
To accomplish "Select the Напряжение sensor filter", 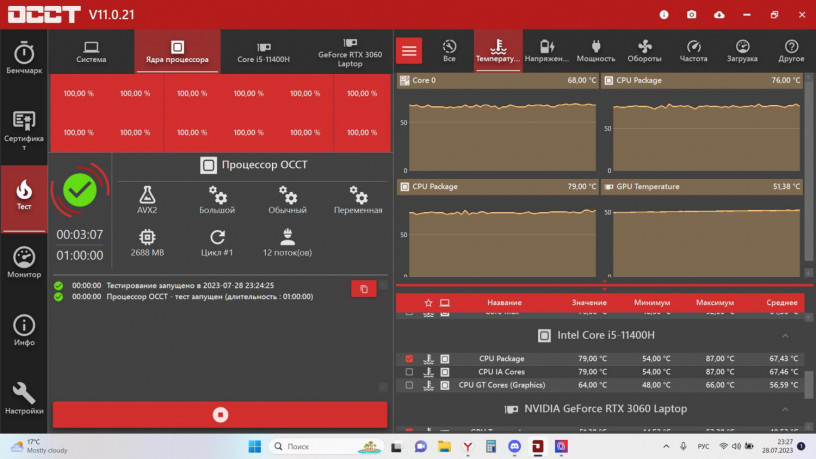I will coord(546,50).
